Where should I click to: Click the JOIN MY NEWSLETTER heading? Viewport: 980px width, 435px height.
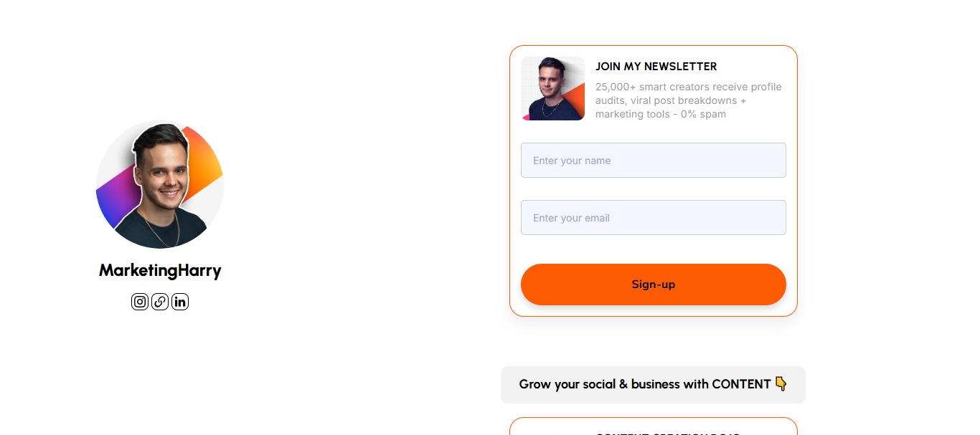click(656, 67)
